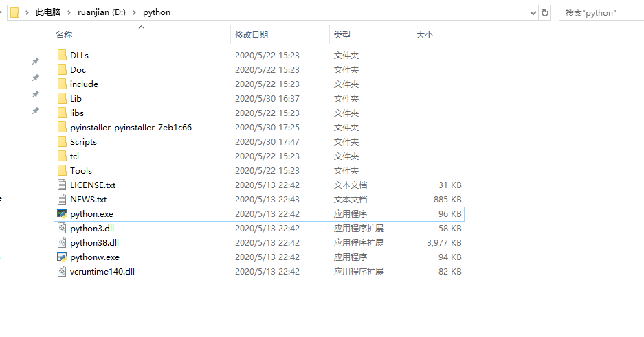Sort files by 名称 column
644x337 pixels.
[x=64, y=35]
